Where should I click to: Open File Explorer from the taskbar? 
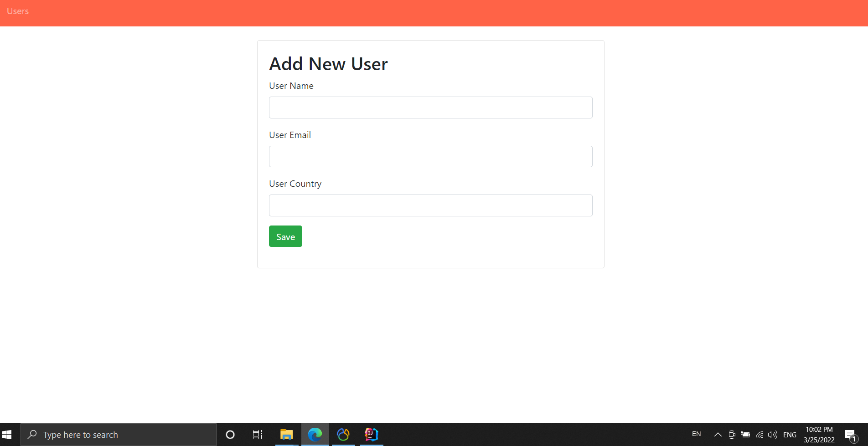pos(286,434)
